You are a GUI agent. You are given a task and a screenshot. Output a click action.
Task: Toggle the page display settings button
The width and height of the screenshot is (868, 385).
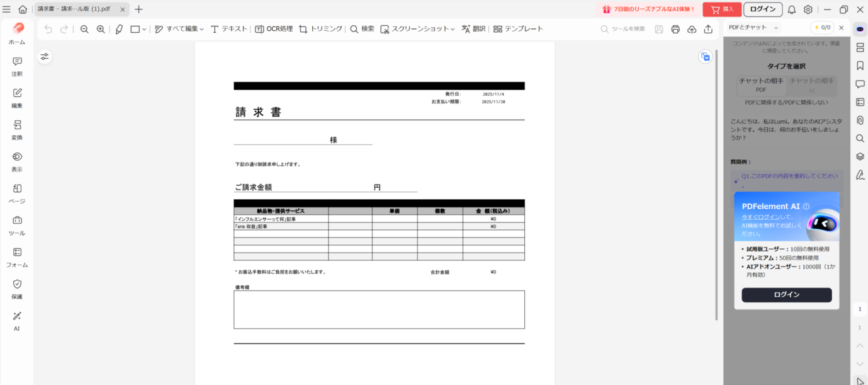tap(45, 57)
